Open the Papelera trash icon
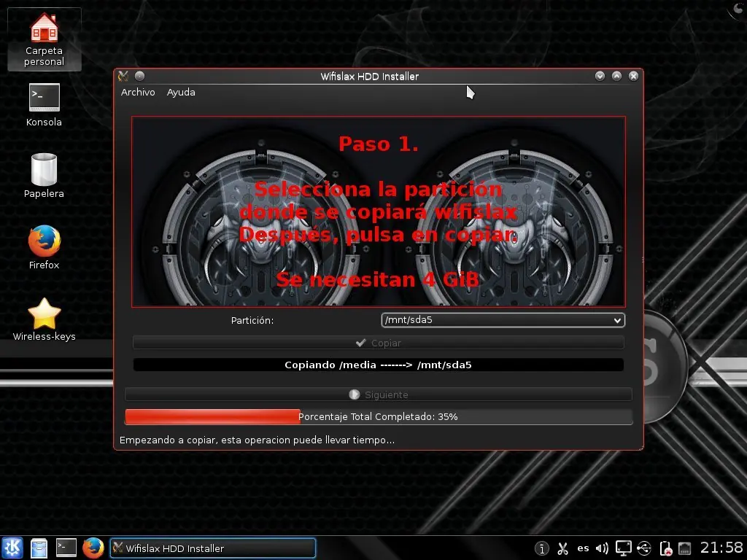 [44, 175]
